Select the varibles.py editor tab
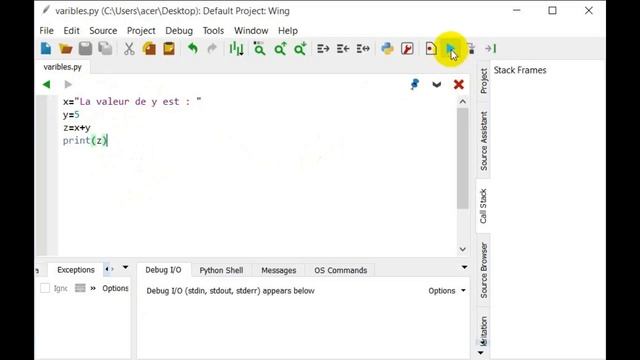 tap(62, 67)
